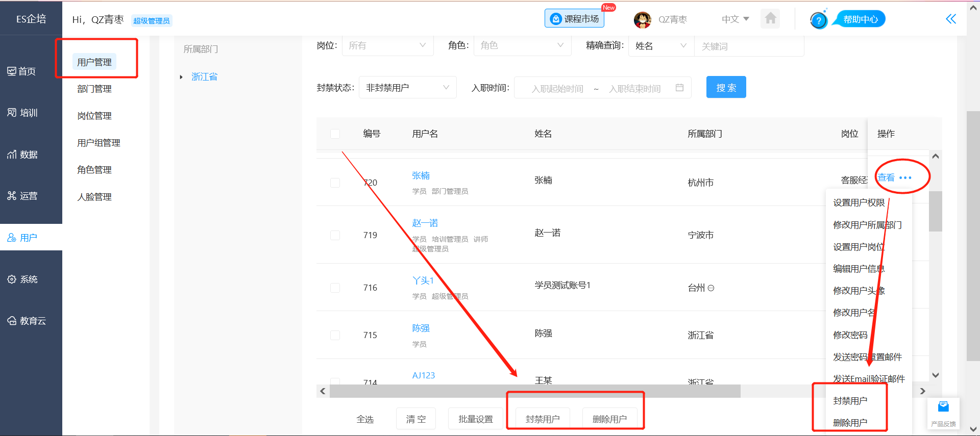Choose 修改密码 from the context menu
Viewport: 980px width, 436px height.
850,335
